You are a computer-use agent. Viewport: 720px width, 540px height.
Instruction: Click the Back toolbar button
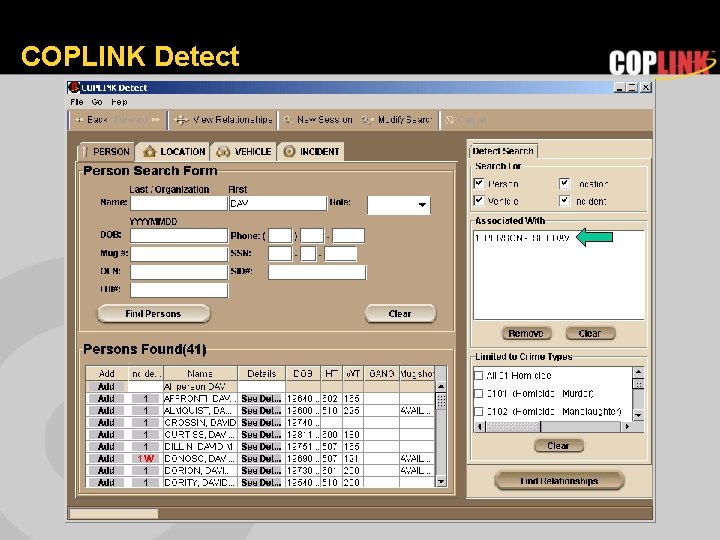[x=92, y=120]
